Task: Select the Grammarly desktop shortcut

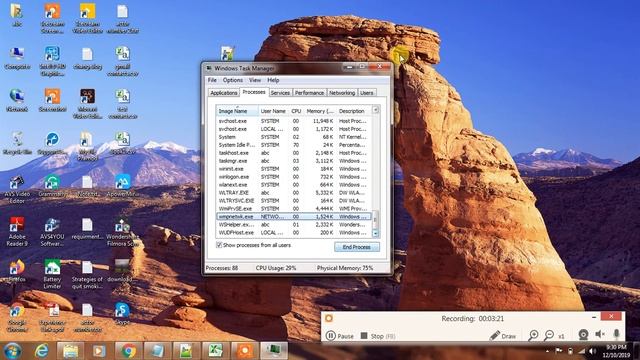Action: [52, 186]
